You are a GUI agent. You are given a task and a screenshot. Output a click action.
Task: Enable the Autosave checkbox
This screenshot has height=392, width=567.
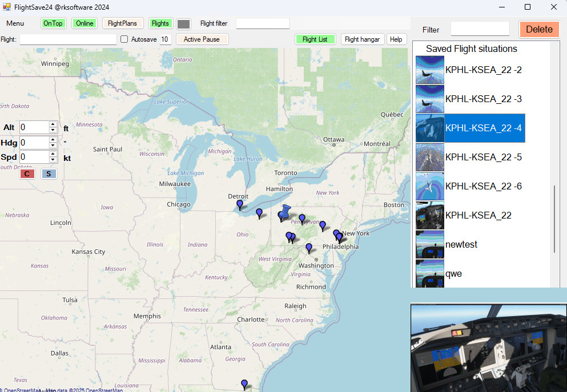coord(124,39)
